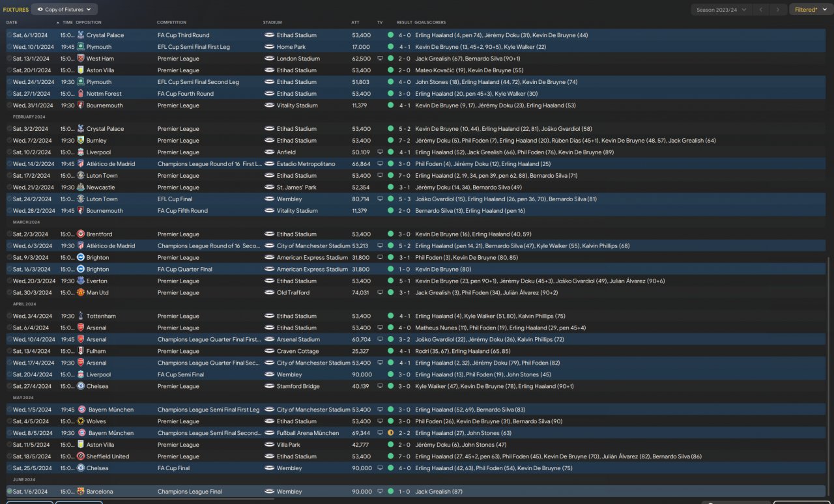Click the Sheffield United club badge

[x=81, y=456]
